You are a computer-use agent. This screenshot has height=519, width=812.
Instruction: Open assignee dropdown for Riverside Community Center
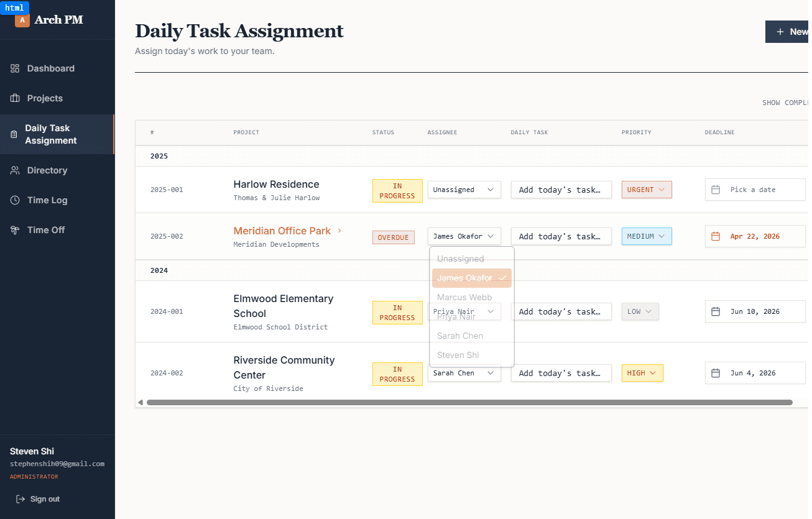point(464,373)
